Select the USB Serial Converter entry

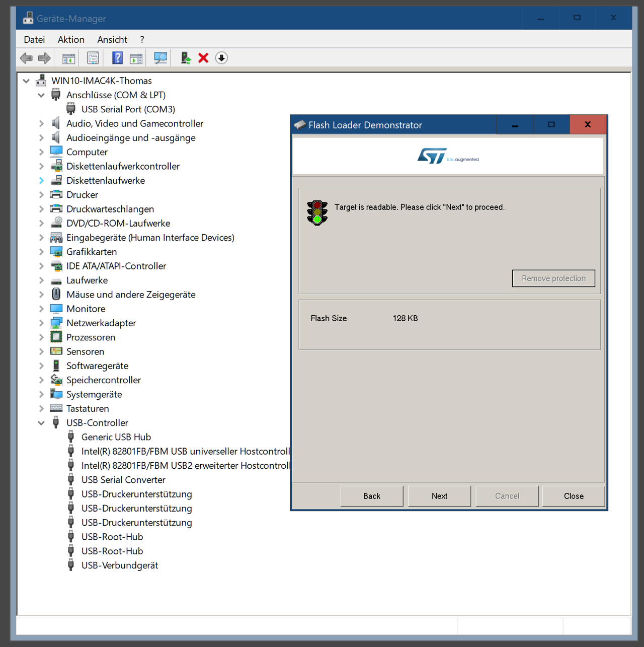click(123, 480)
